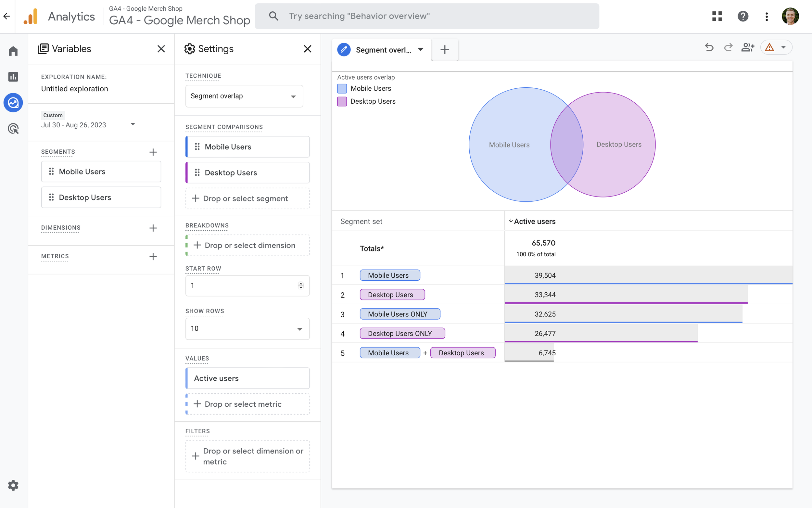Click the Desktop Users legend color swatch
This screenshot has height=508, width=812.
coord(342,101)
